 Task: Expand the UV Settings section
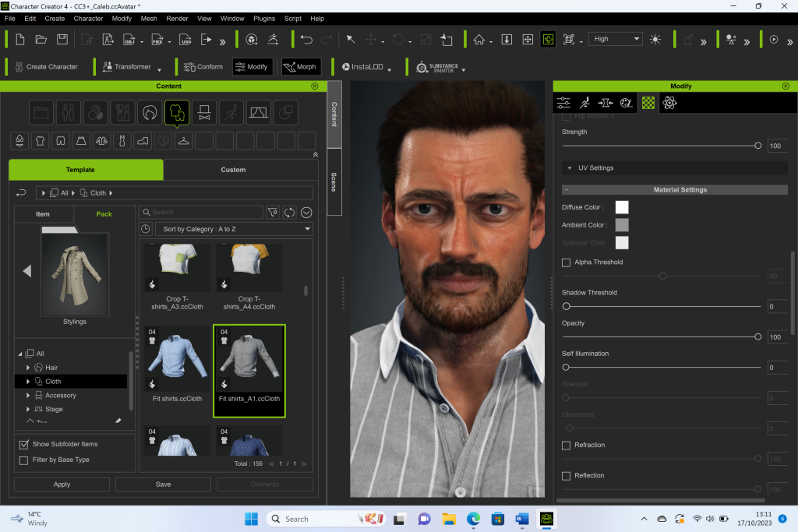(569, 167)
